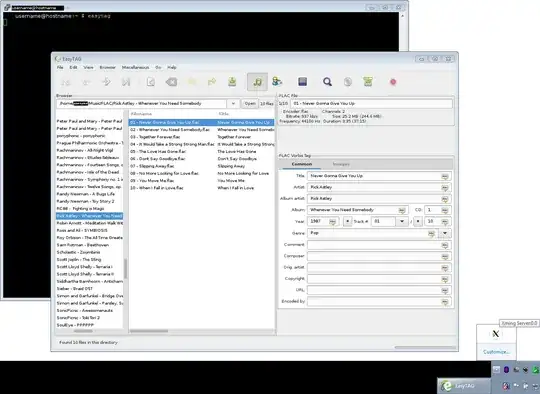Apply total track count to all icon
The height and width of the screenshot is (394, 540).
click(445, 222)
